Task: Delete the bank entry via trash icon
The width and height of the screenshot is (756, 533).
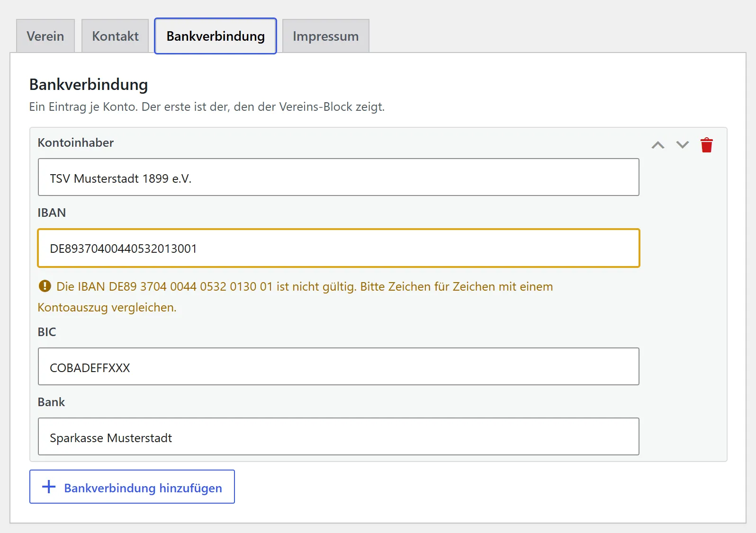Action: click(x=707, y=145)
